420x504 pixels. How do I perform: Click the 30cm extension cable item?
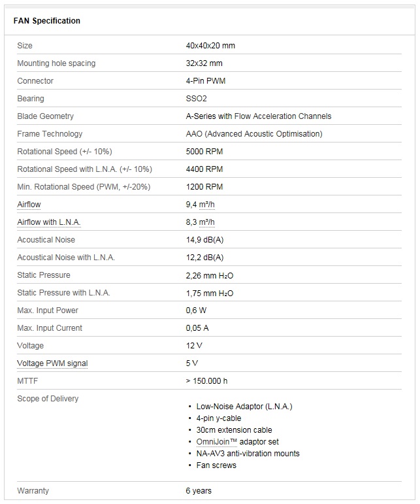234,430
